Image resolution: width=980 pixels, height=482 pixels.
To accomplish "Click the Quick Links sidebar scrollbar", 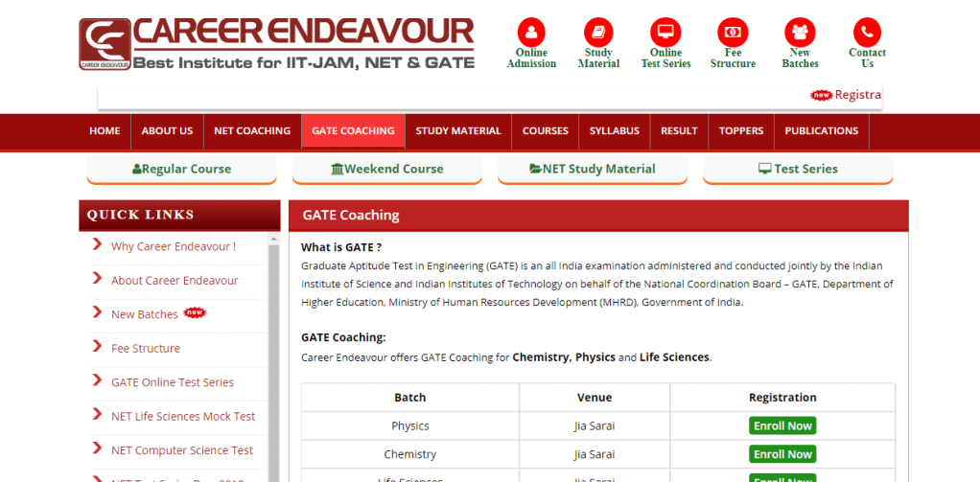I will click(x=273, y=364).
